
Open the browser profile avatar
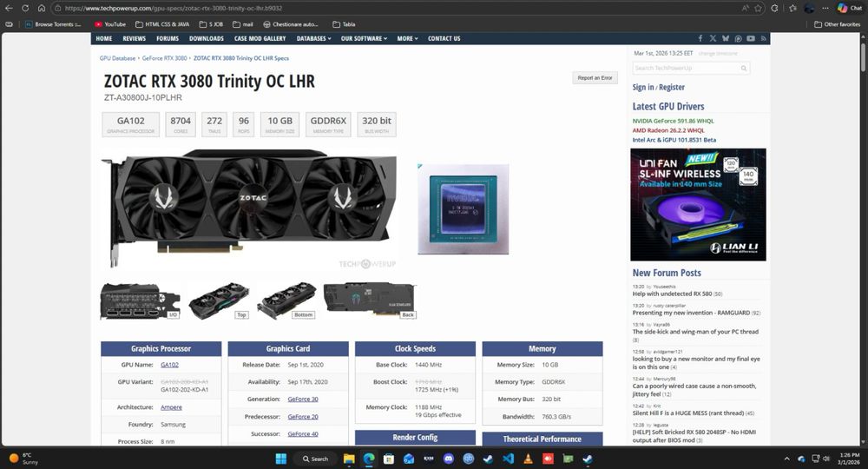(809, 9)
